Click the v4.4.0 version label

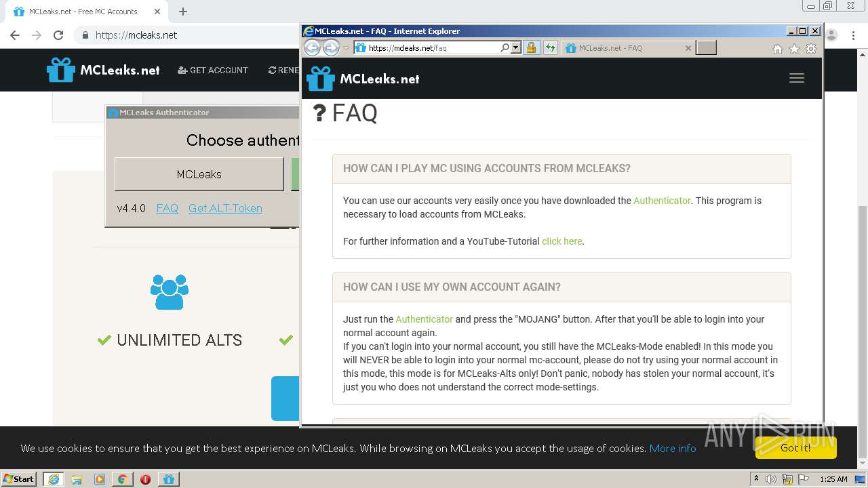click(131, 208)
